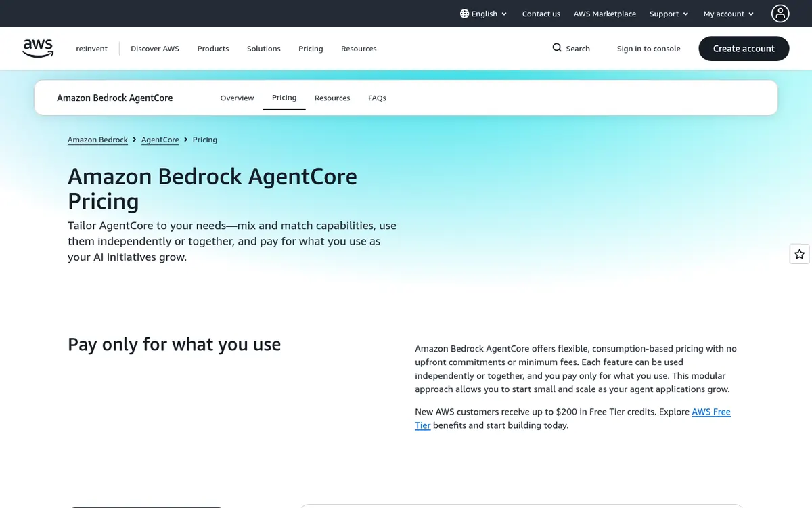Click the AWS logo
The height and width of the screenshot is (508, 812).
pos(38,48)
